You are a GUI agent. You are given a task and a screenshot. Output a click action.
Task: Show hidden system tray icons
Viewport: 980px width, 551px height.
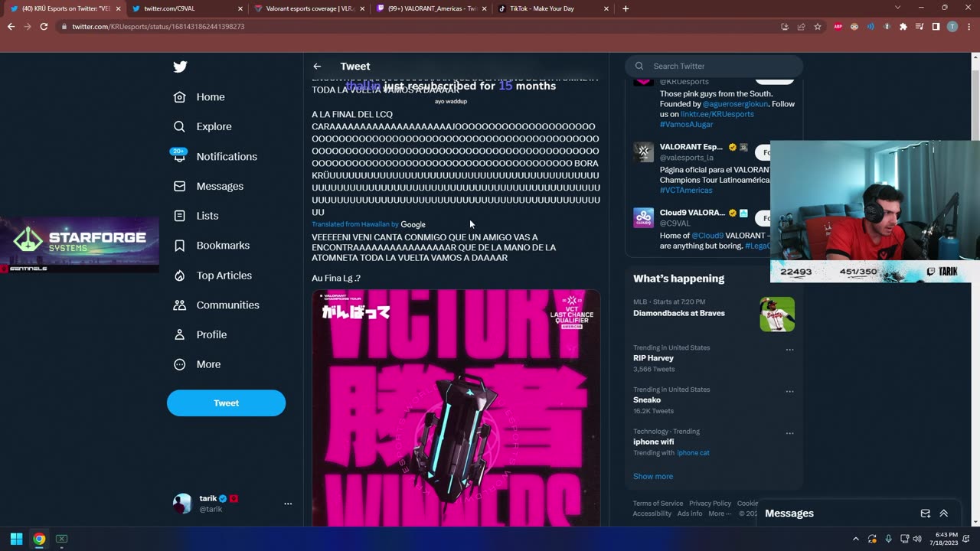tap(856, 539)
